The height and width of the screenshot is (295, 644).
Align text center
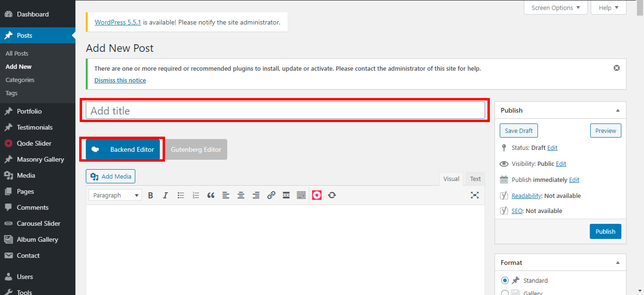[241, 195]
